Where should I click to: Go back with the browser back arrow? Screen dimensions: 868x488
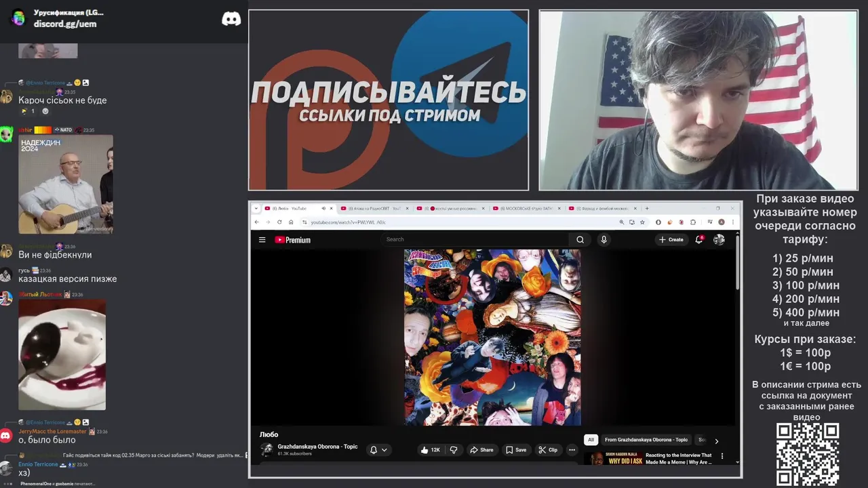pos(257,222)
